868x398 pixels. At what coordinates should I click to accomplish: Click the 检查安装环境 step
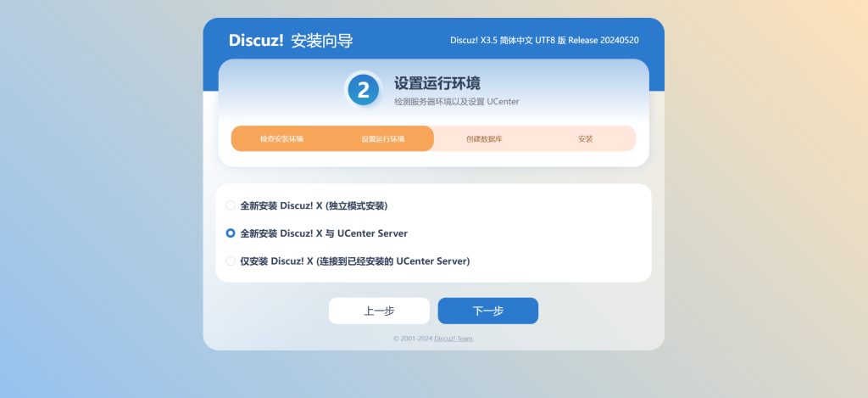click(281, 138)
